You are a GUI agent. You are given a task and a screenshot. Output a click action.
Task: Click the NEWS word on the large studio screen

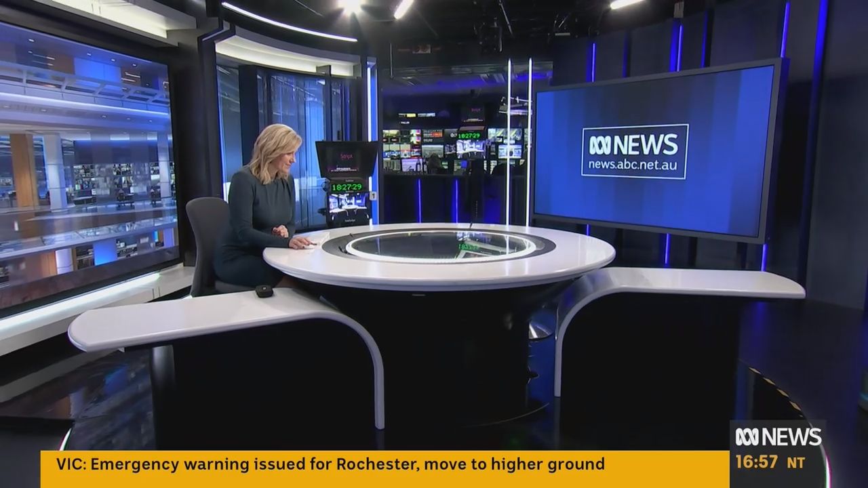coord(648,144)
